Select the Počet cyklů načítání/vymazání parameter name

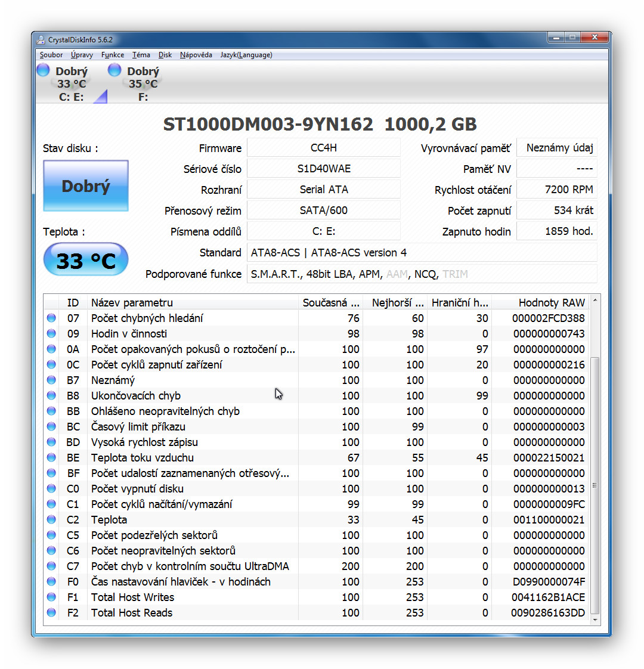162,504
